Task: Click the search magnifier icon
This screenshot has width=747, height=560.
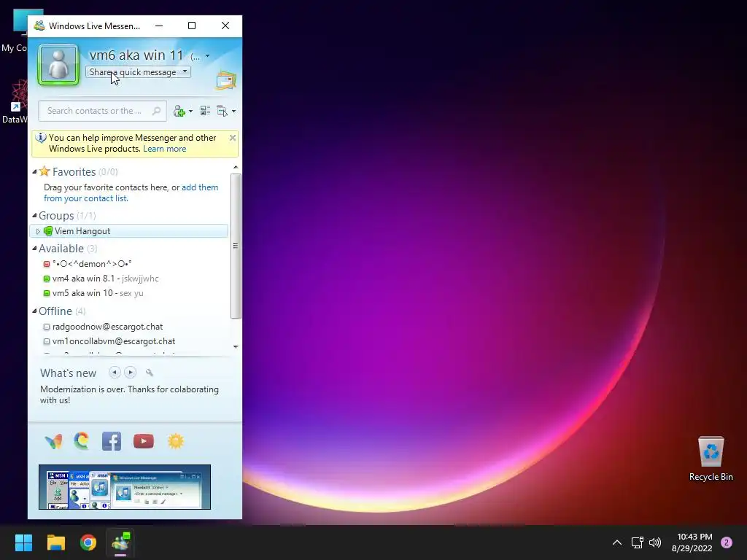Action: point(156,111)
